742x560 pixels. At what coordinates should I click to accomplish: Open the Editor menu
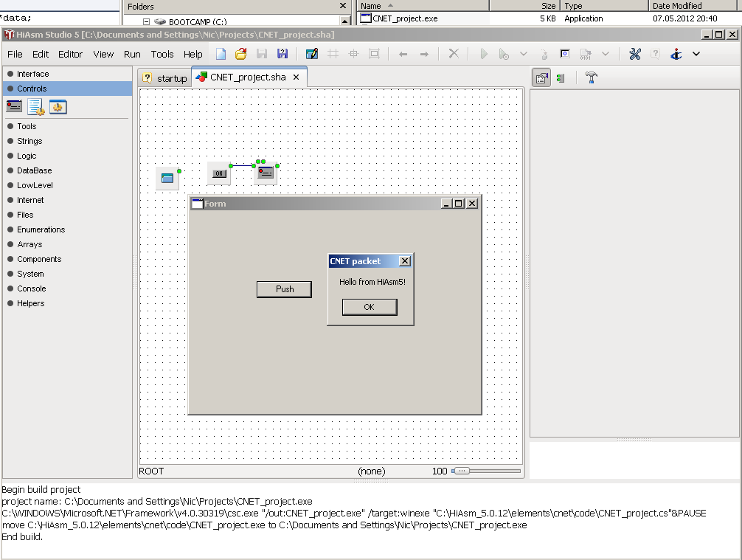(x=70, y=54)
